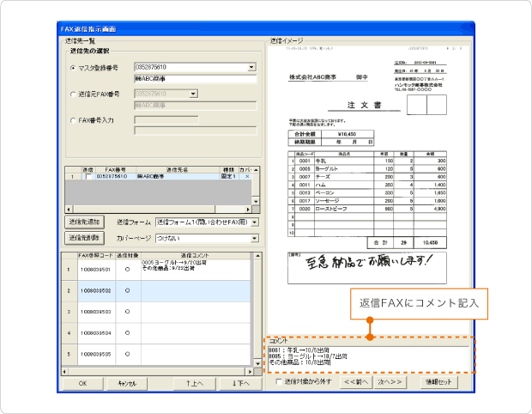This screenshot has height=414, width=532.
Task: Click the 送信コメント cell of row 1
Action: coord(196,270)
